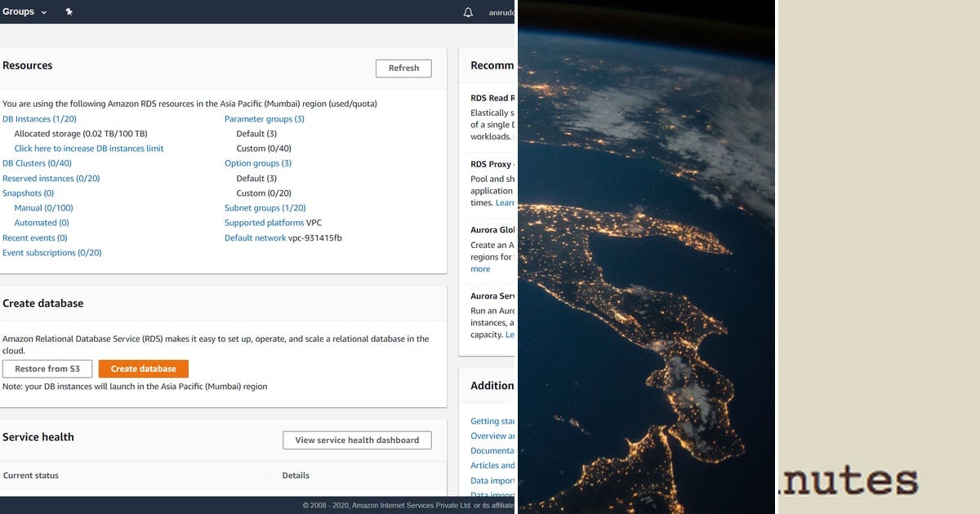980x514 pixels.
Task: Refresh the Resources panel
Action: click(403, 68)
